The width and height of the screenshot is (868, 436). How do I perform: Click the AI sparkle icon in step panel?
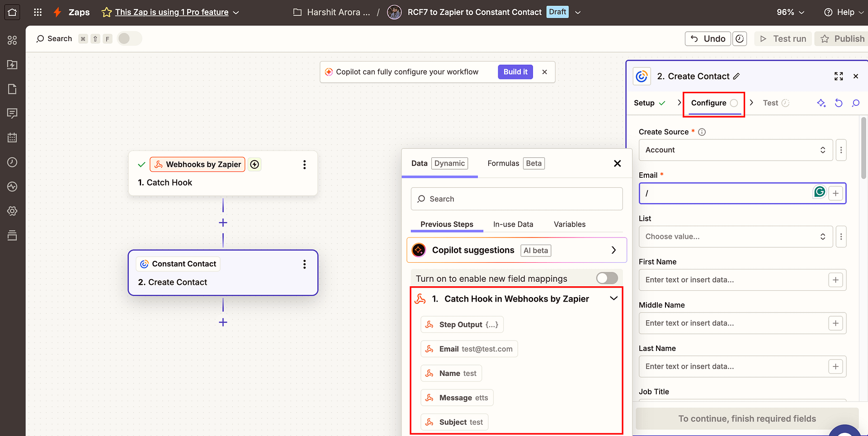(x=821, y=103)
